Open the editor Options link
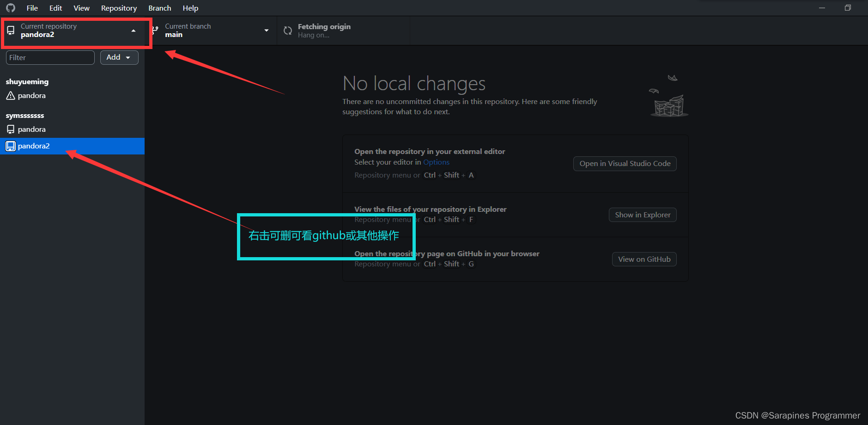This screenshot has width=868, height=425. pos(436,162)
